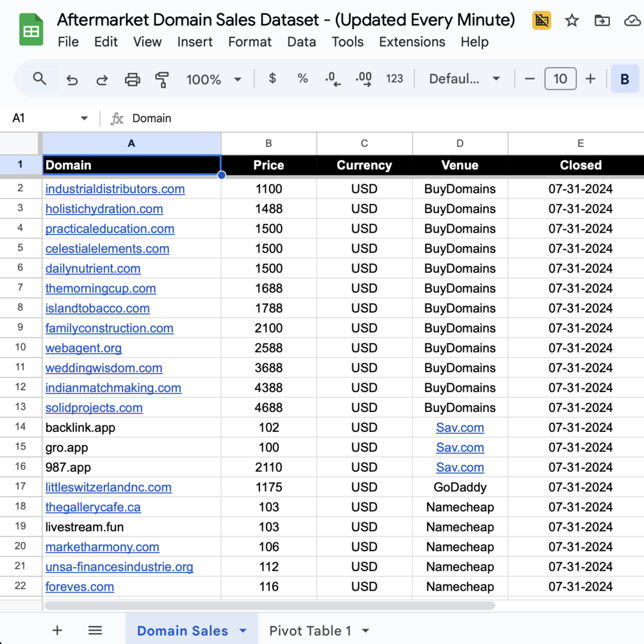Toggle bold formatting button
The height and width of the screenshot is (644, 644).
[x=624, y=79]
